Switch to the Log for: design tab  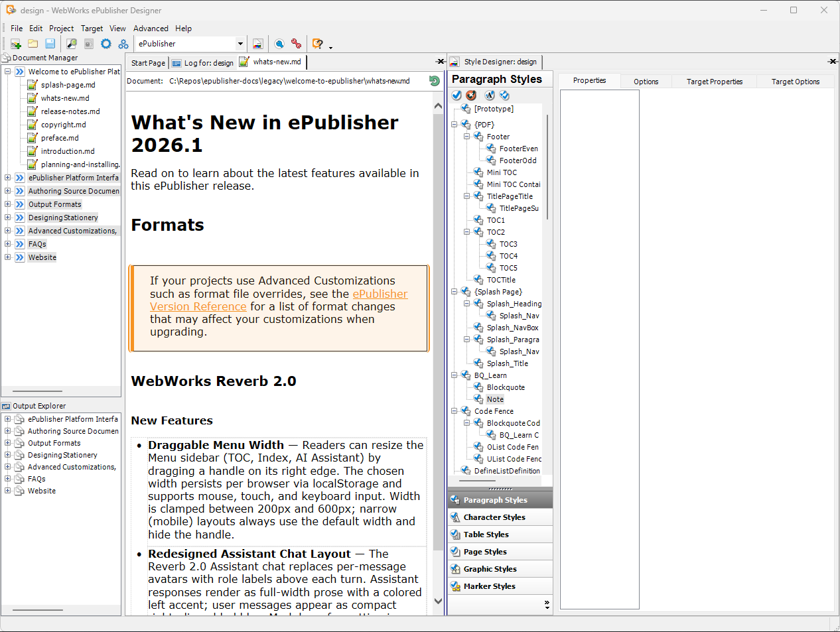[203, 63]
